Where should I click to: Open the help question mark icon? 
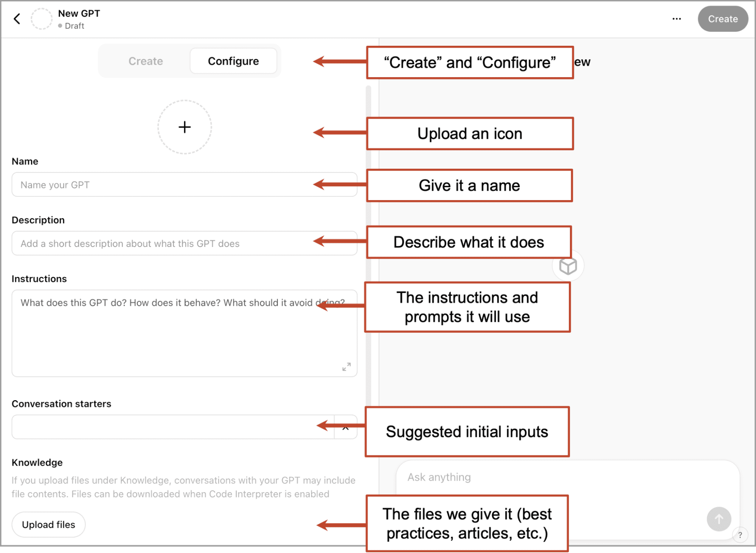(x=740, y=534)
